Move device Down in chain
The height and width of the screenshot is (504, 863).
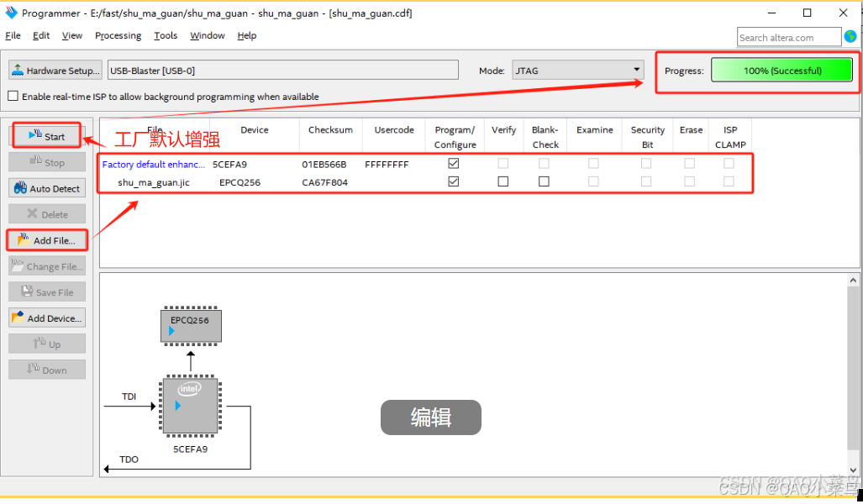point(47,370)
